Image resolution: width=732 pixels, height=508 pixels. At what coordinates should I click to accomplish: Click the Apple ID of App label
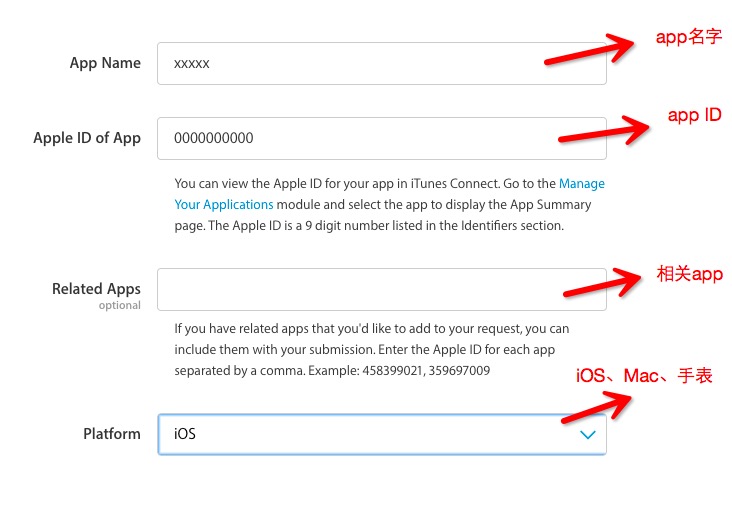pos(87,138)
